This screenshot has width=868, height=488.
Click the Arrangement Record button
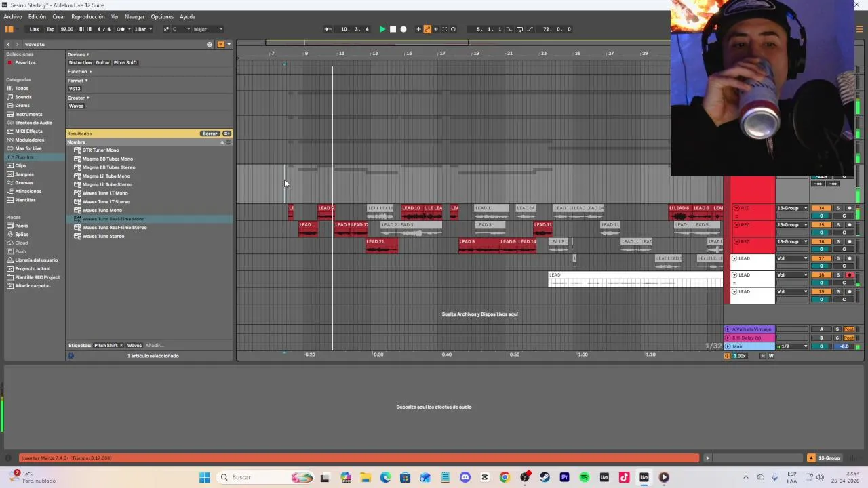click(403, 29)
